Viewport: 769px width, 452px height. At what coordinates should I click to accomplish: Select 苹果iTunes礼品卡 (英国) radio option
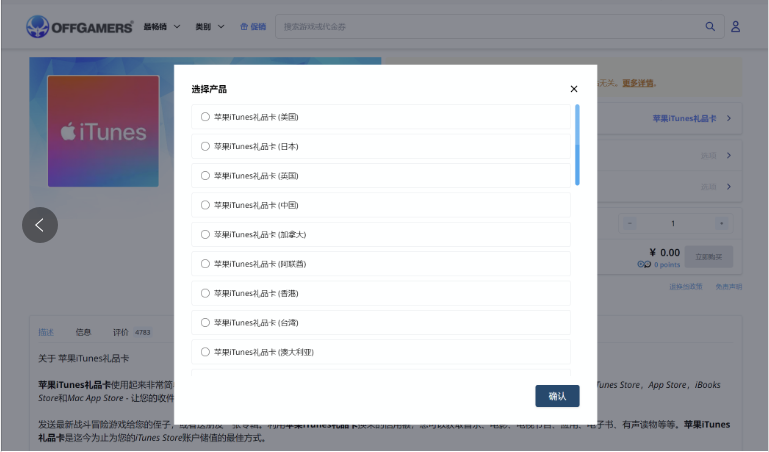tap(205, 176)
